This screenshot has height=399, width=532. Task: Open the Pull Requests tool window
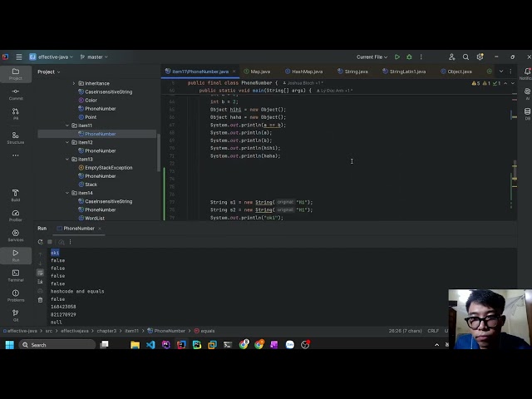click(x=16, y=114)
